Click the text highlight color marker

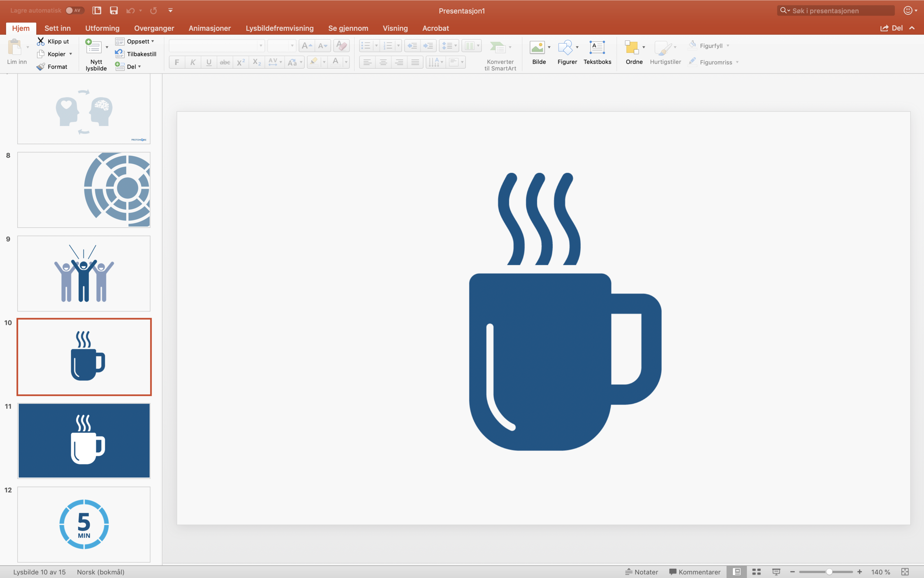[x=314, y=61]
